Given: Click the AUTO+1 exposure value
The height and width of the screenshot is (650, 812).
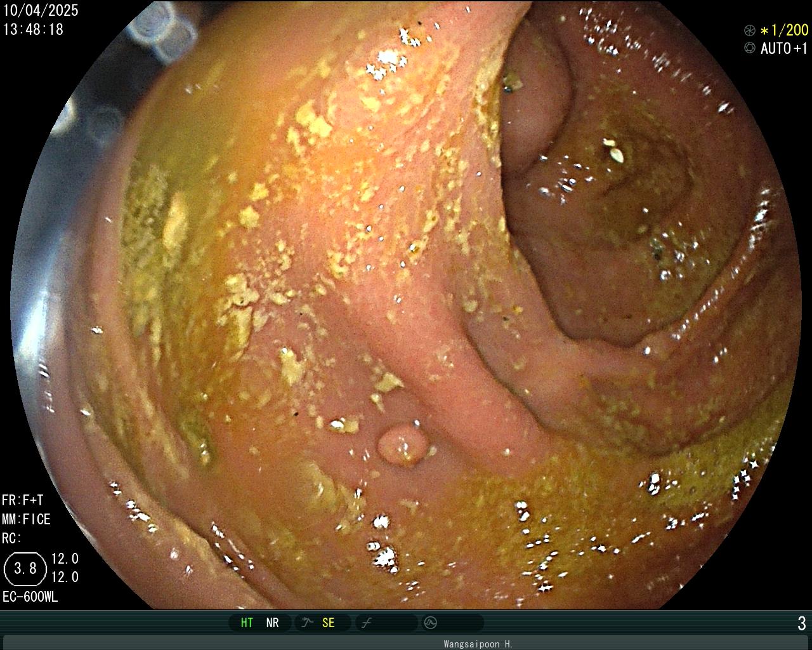Looking at the screenshot, I should coord(785,48).
